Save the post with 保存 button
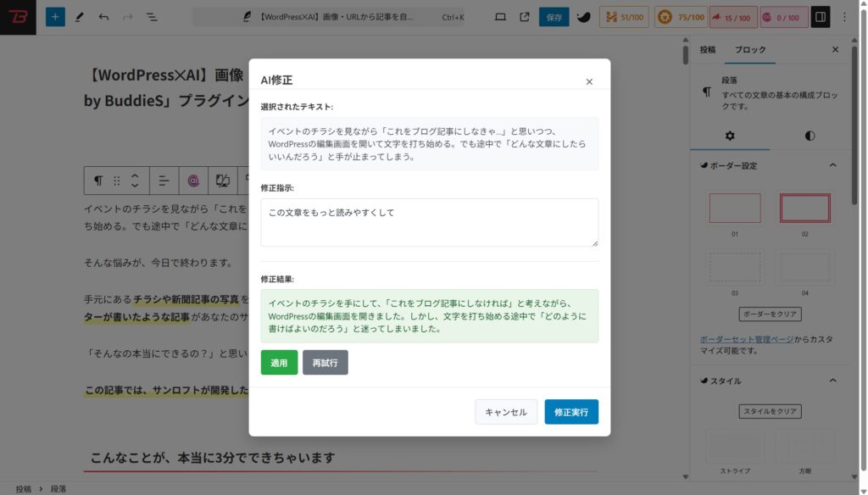This screenshot has height=495, width=868. click(554, 17)
